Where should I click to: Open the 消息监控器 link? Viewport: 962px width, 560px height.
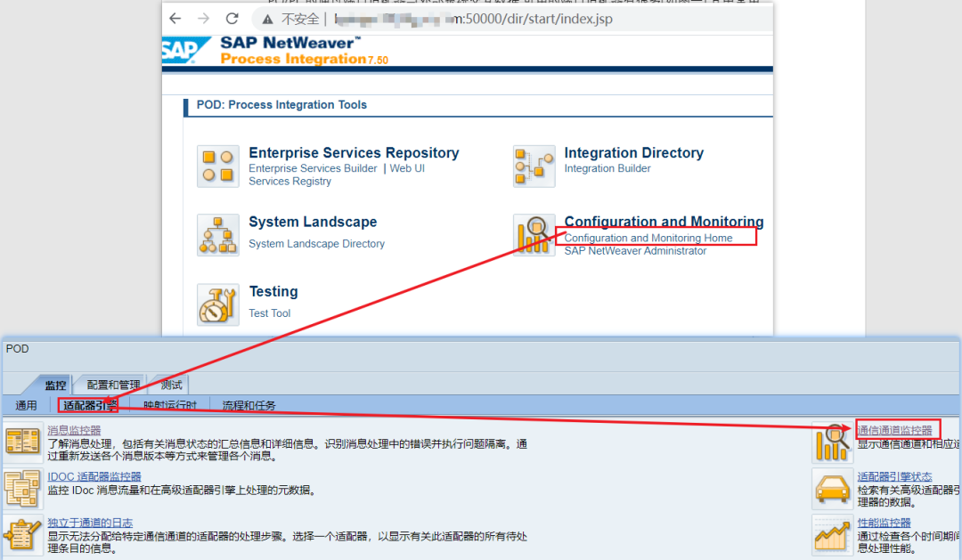[74, 431]
